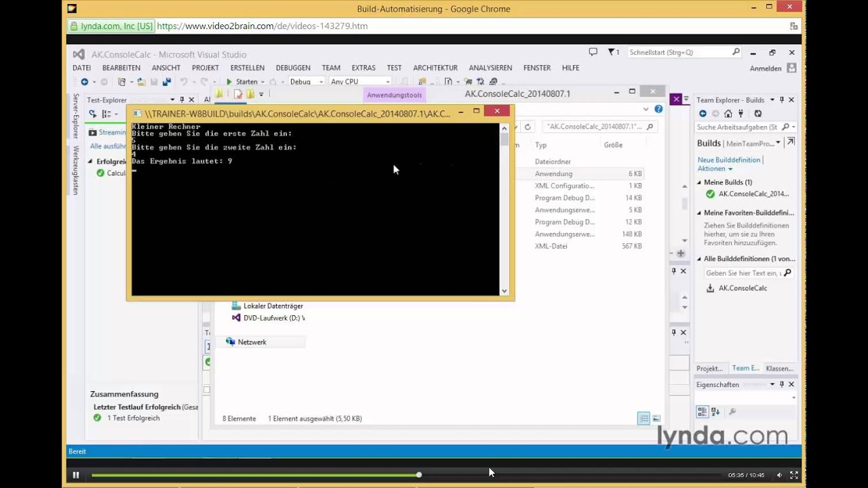Collapse the Meine Favoriten-Builddefinitionen section

click(x=699, y=213)
